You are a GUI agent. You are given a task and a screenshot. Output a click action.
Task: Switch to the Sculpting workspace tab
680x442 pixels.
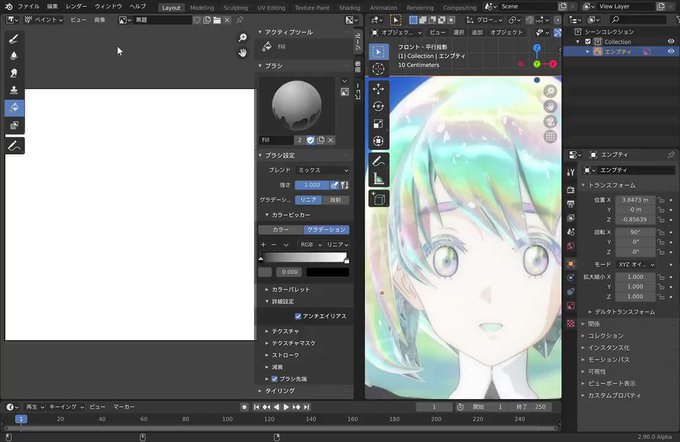point(235,8)
